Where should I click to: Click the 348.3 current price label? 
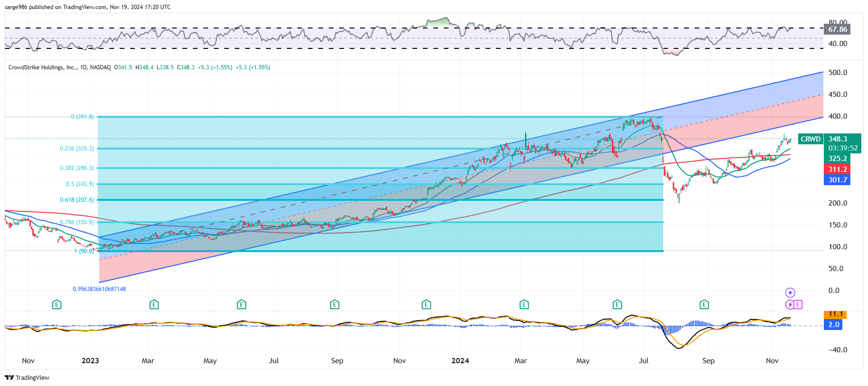point(838,139)
